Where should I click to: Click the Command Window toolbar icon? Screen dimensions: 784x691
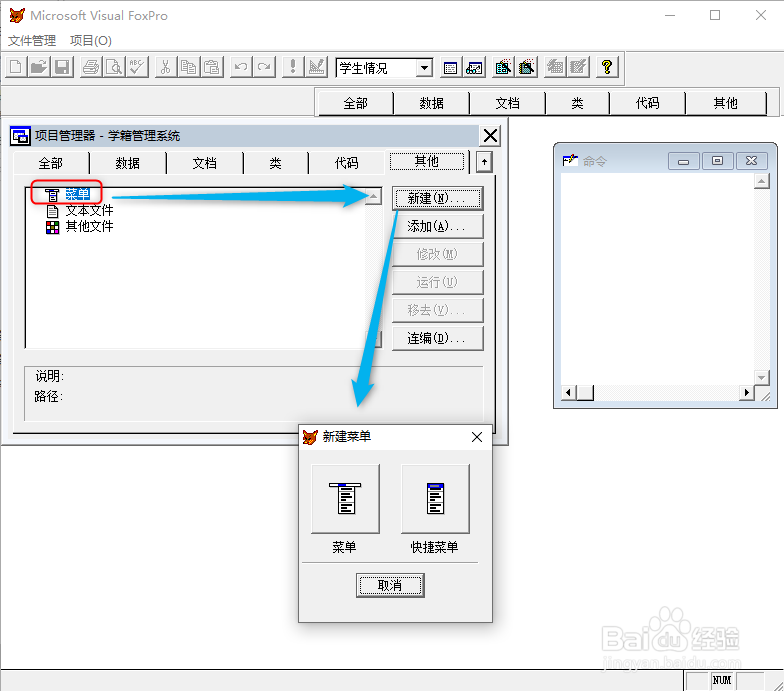pyautogui.click(x=450, y=67)
